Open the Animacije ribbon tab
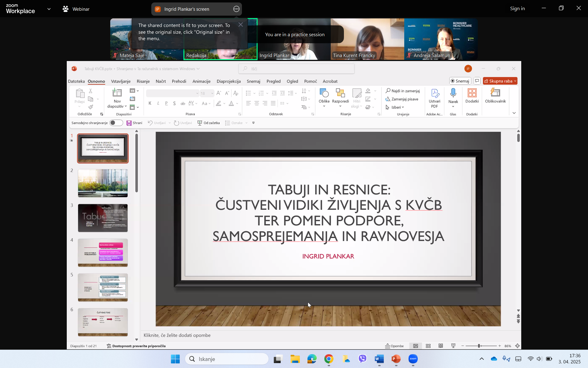588x368 pixels. [201, 81]
